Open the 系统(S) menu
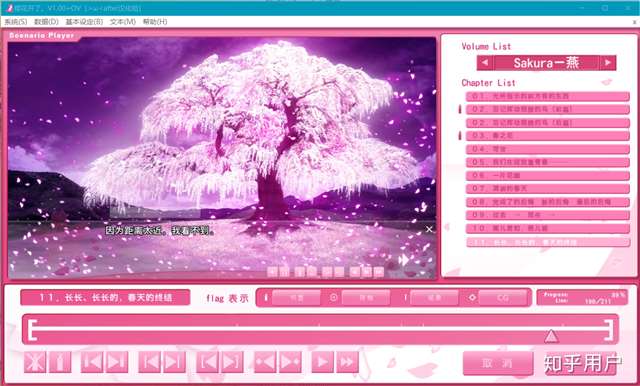 pos(16,22)
